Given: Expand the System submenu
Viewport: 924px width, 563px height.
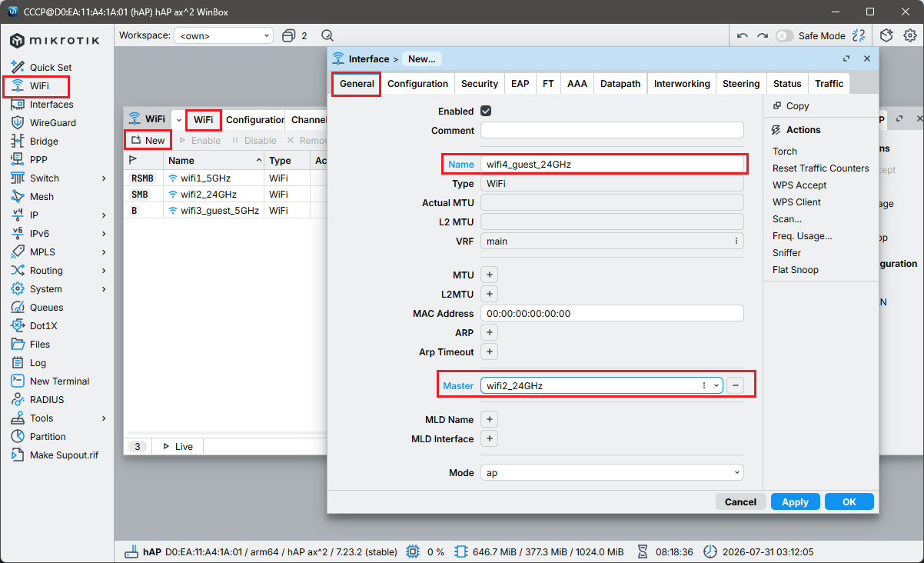Looking at the screenshot, I should [104, 289].
